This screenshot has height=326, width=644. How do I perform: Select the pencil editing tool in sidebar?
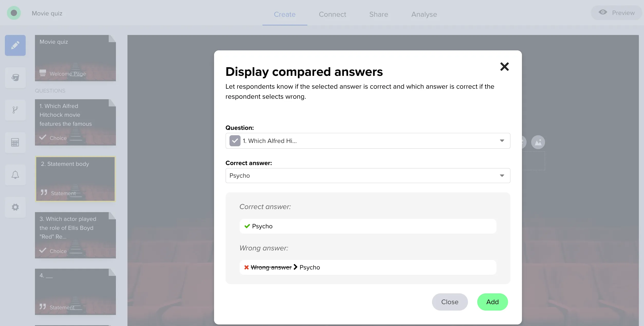click(15, 45)
